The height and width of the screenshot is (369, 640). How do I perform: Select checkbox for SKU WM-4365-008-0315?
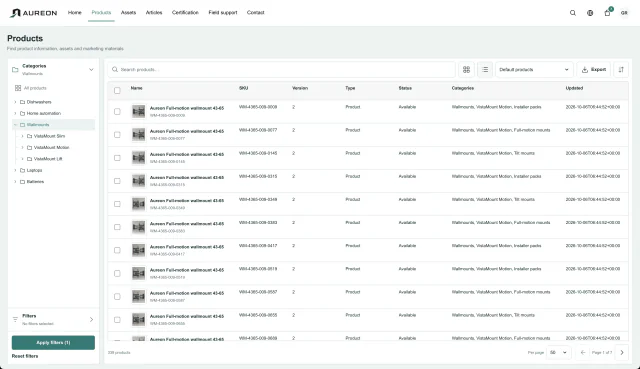[117, 181]
